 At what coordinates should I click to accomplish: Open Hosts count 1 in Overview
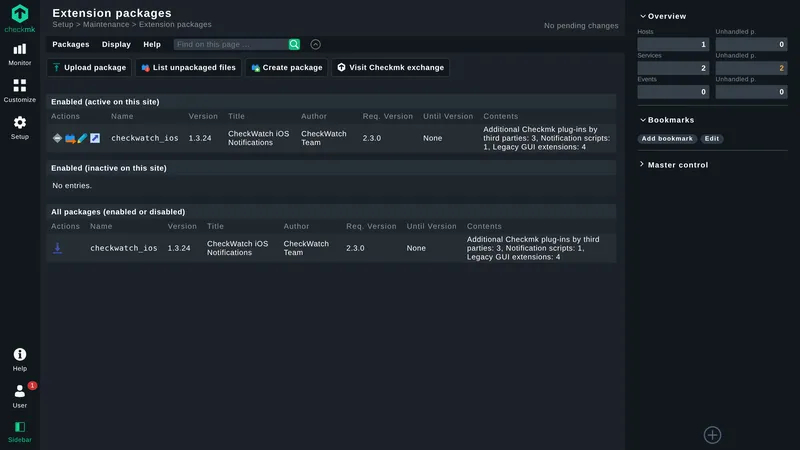click(673, 44)
